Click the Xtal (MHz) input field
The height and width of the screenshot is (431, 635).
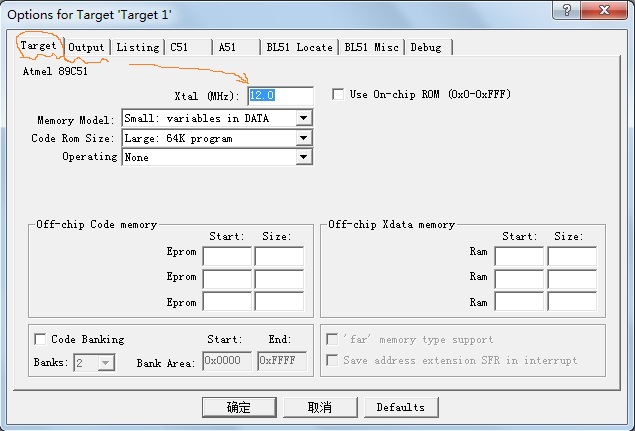point(280,95)
